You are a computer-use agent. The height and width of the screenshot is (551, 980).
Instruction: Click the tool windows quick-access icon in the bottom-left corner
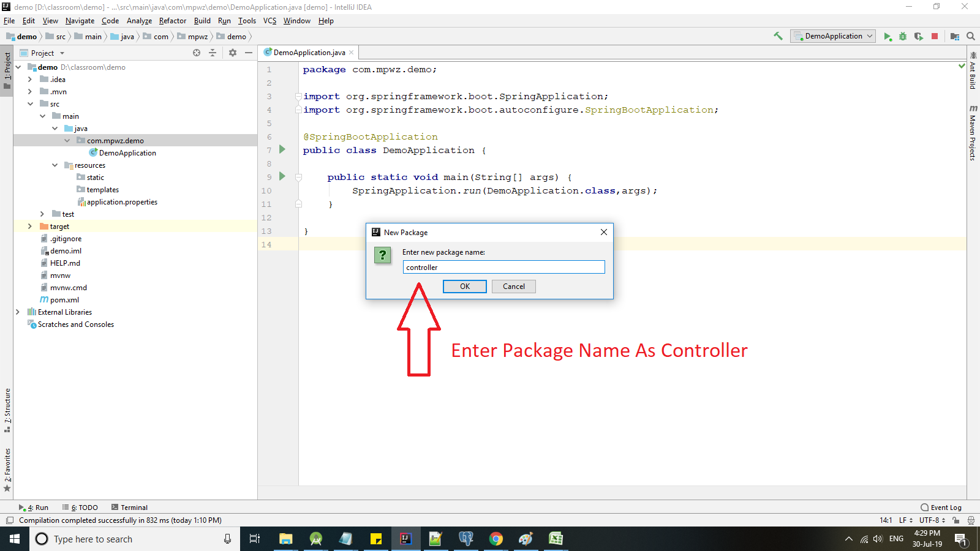pos(9,520)
